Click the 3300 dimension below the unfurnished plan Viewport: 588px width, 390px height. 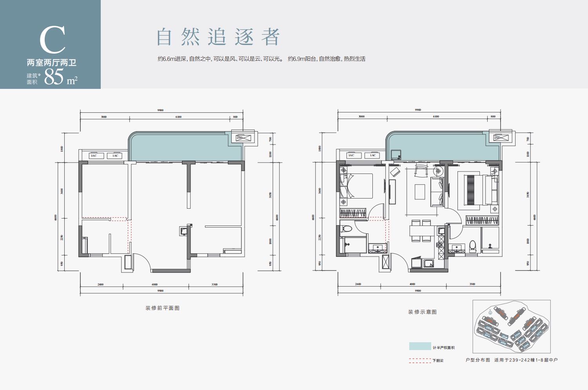214,285
